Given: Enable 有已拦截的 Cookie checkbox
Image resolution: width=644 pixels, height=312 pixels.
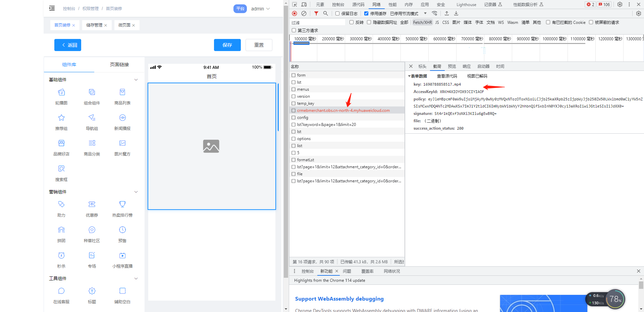Looking at the screenshot, I should tap(548, 22).
